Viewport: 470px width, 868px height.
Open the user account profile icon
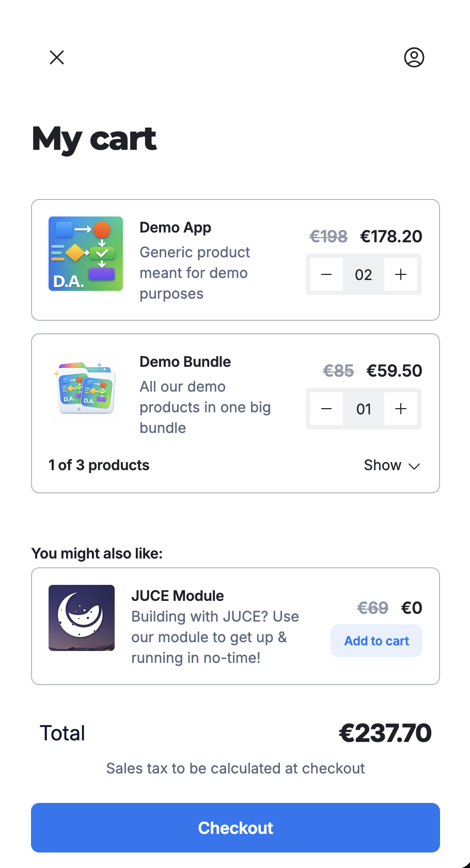[414, 57]
